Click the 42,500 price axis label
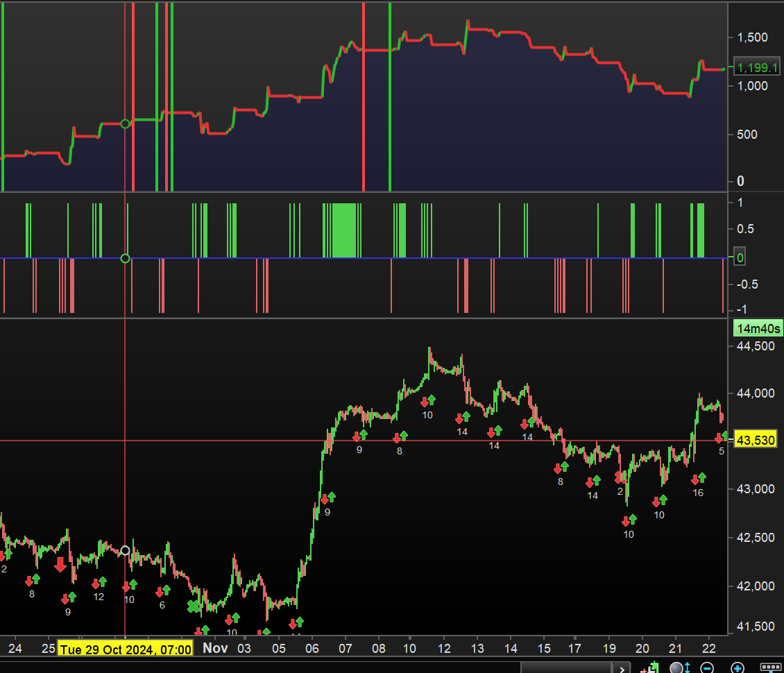The height and width of the screenshot is (673, 784). pos(756,538)
